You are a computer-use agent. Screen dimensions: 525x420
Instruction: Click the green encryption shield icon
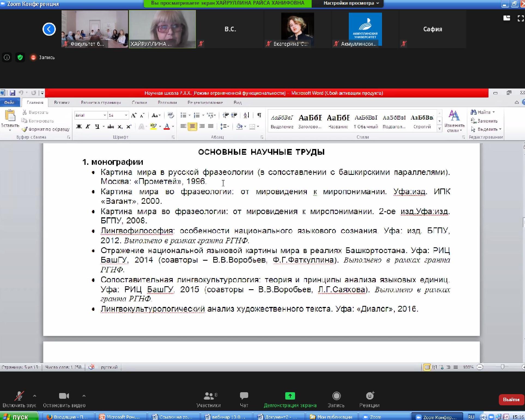20,57
